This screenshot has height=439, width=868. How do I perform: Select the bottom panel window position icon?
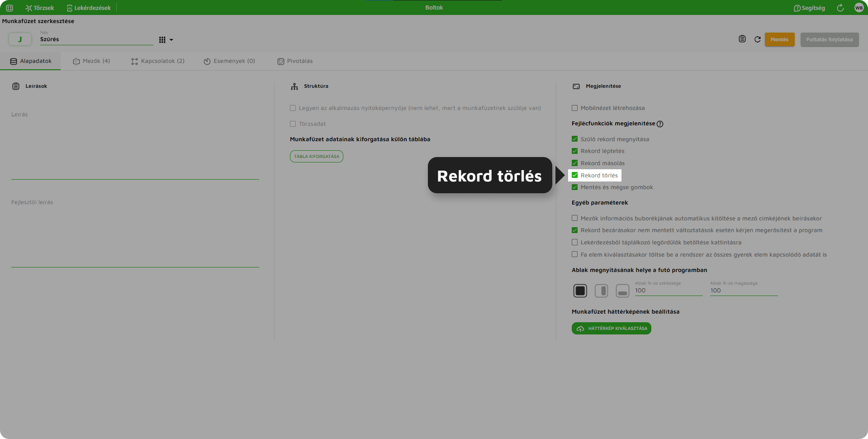pyautogui.click(x=622, y=291)
